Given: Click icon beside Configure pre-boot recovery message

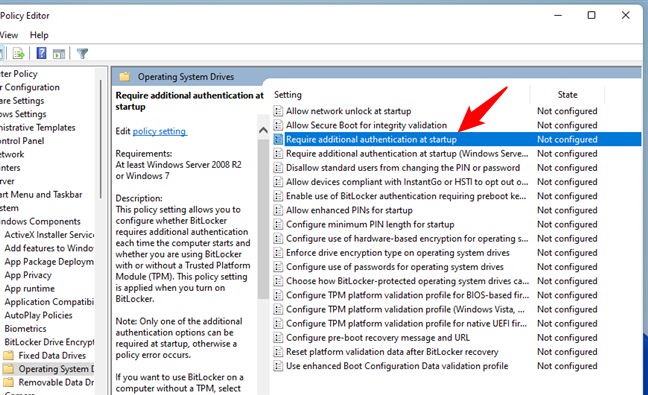Looking at the screenshot, I should (x=279, y=338).
